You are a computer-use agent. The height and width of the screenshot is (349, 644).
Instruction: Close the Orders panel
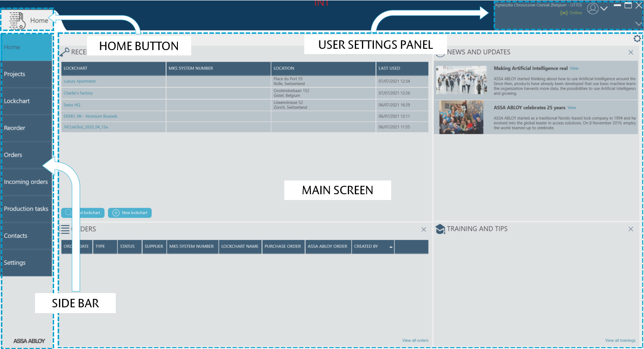(x=424, y=229)
